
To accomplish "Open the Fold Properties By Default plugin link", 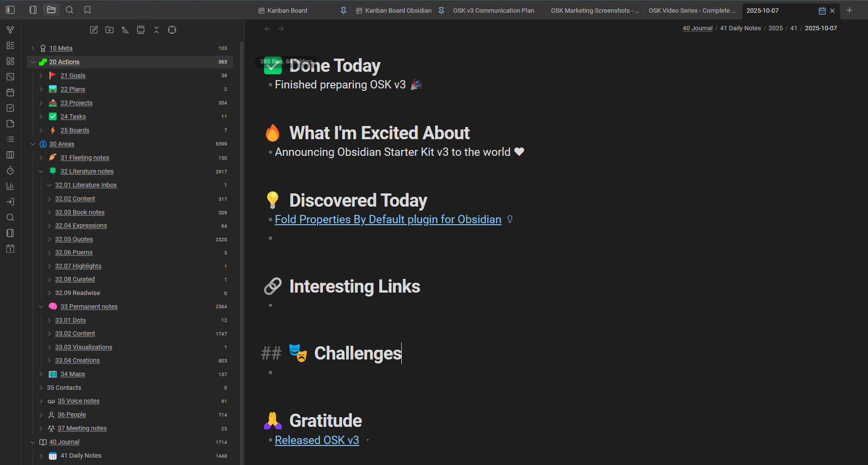I will coord(388,220).
